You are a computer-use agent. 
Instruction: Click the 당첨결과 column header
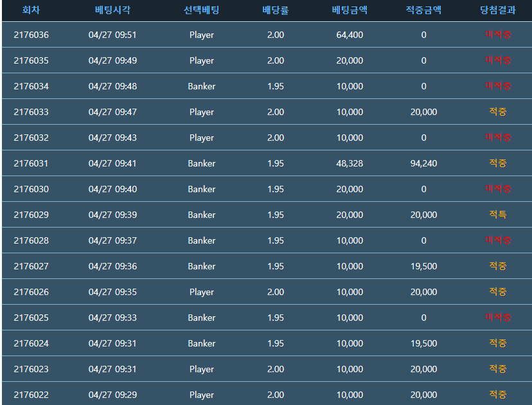click(497, 10)
